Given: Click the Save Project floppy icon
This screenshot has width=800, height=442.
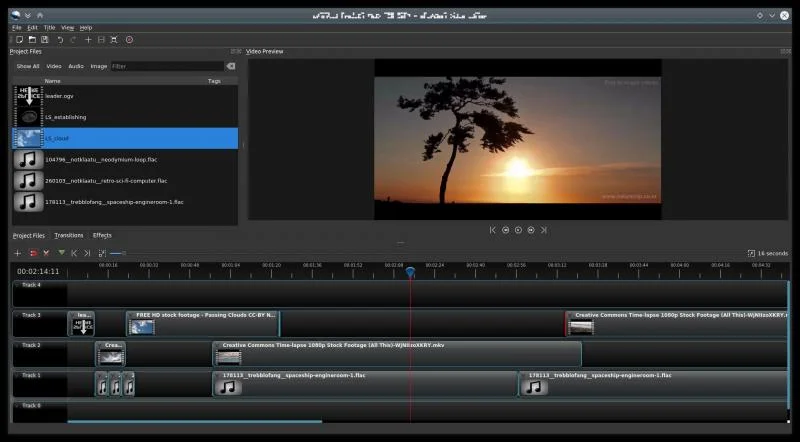Looking at the screenshot, I should (45, 40).
